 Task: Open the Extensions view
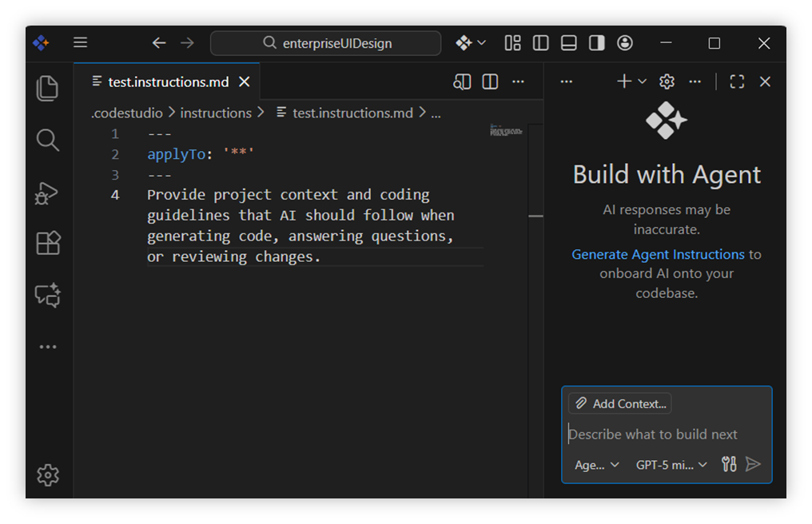(48, 243)
